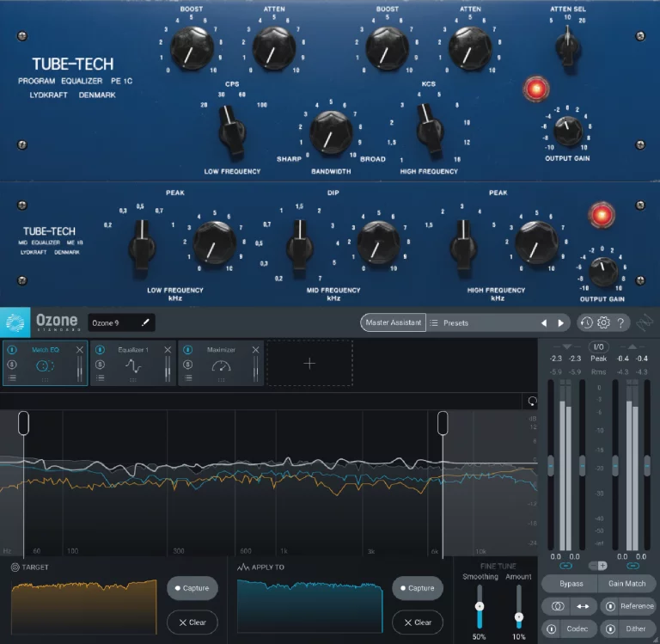Toggle the Dither power icon
Viewport: 660px width, 644px height.
coord(610,629)
